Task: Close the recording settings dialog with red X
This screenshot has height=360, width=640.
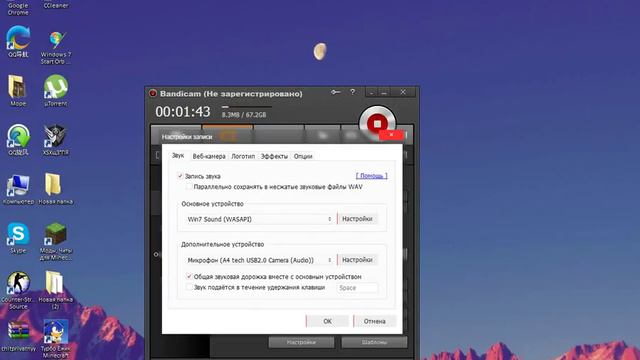Action: (391, 135)
